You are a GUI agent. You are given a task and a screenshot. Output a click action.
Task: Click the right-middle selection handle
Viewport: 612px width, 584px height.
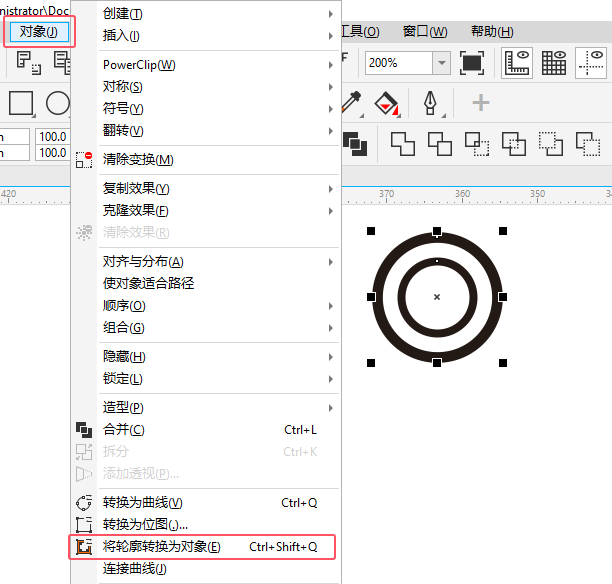tap(503, 297)
